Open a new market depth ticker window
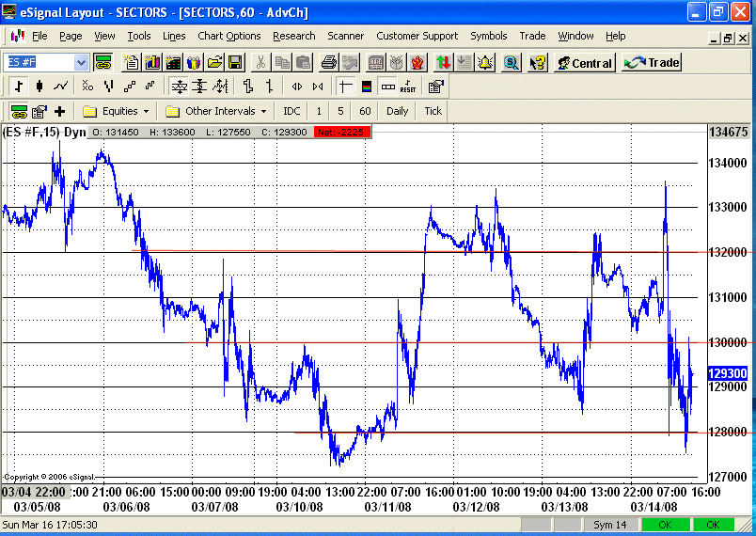756x536 pixels. (x=173, y=63)
